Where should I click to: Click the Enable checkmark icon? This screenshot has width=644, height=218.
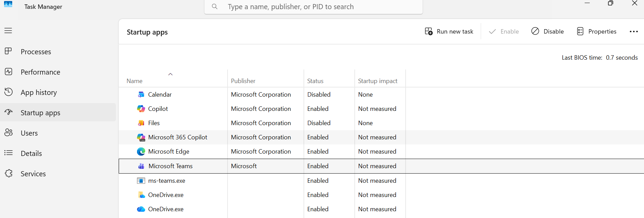[x=492, y=32]
